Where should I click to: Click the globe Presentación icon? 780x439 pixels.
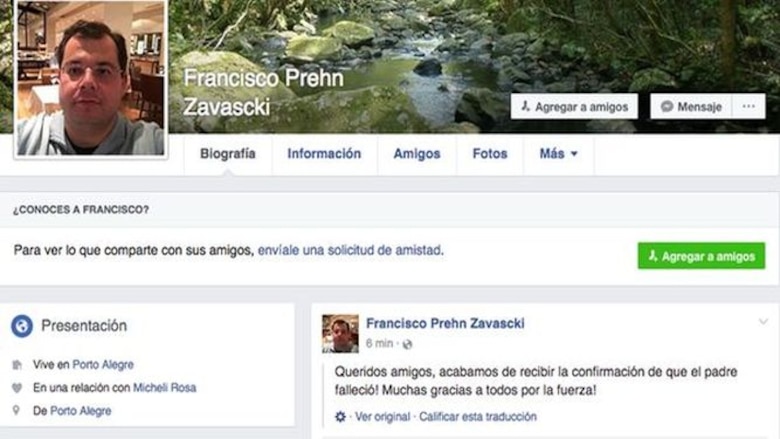(22, 326)
